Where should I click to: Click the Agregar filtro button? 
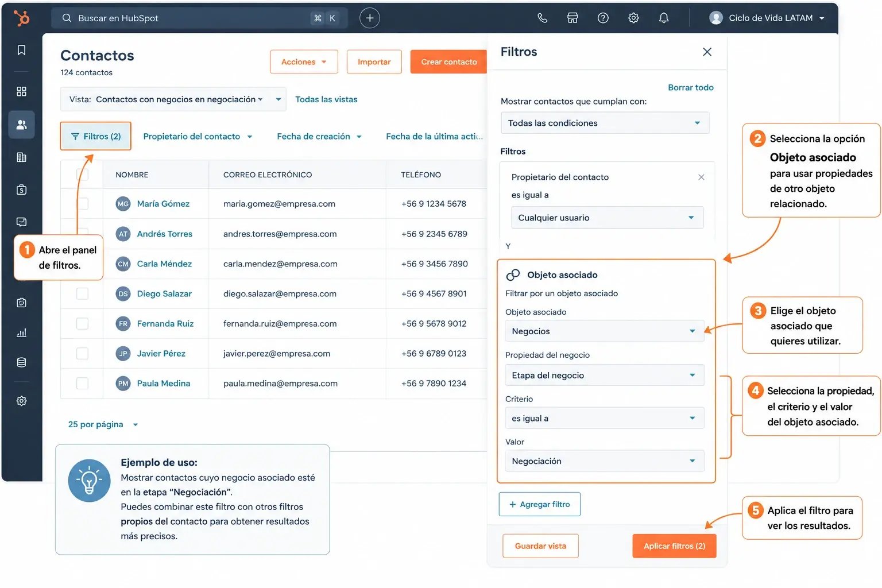539,504
